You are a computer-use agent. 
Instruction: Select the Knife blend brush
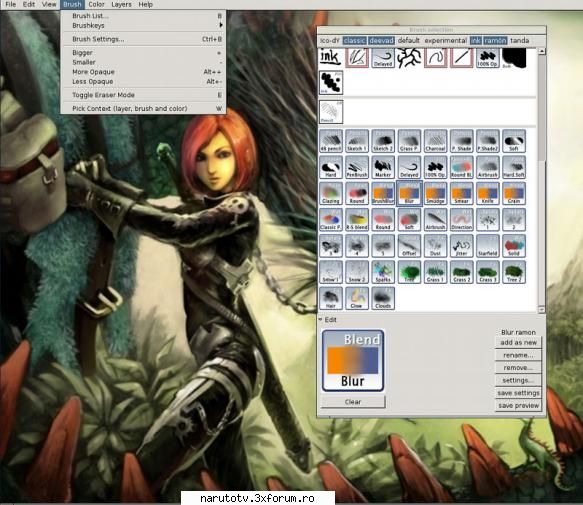(x=488, y=193)
